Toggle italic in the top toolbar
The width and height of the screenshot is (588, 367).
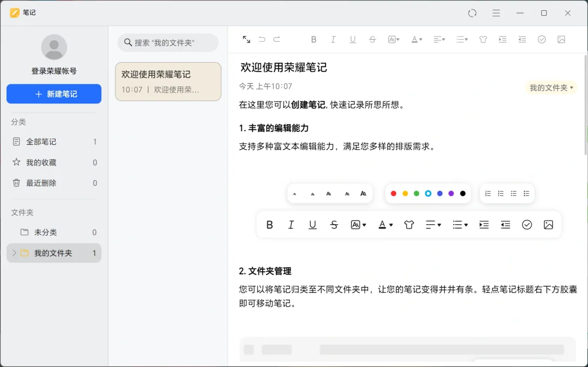[x=333, y=39]
